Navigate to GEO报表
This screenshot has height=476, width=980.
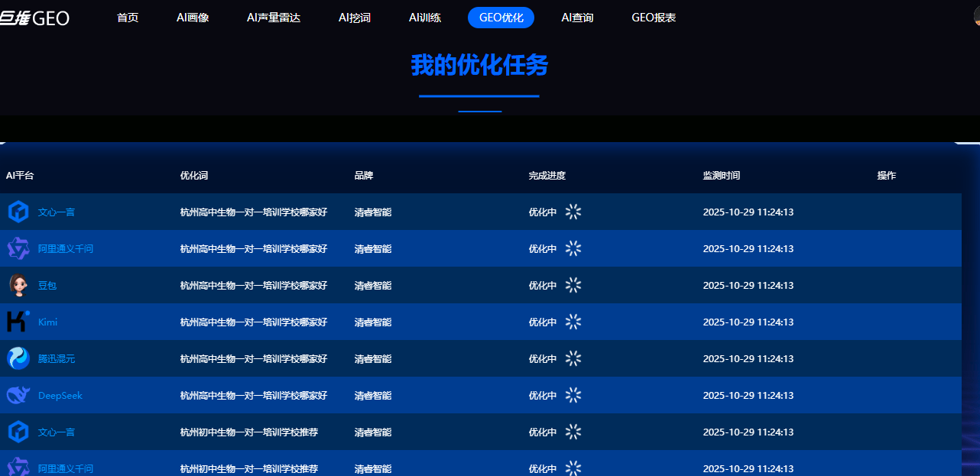pos(654,18)
